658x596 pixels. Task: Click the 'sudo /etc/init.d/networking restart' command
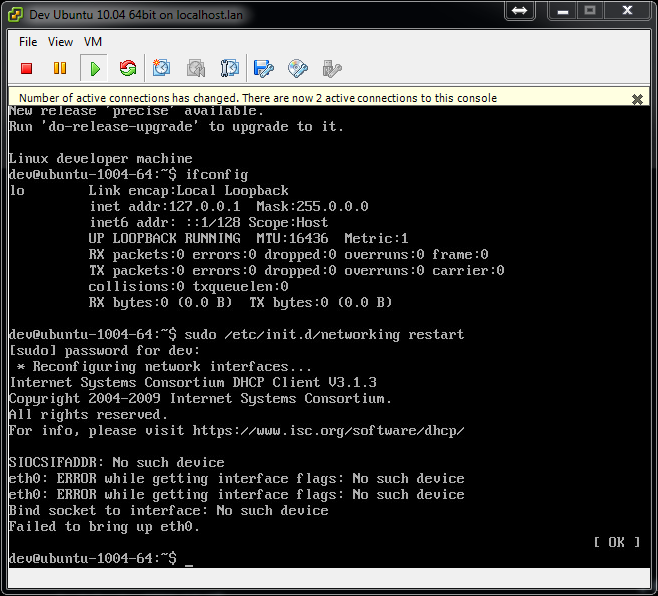click(324, 335)
